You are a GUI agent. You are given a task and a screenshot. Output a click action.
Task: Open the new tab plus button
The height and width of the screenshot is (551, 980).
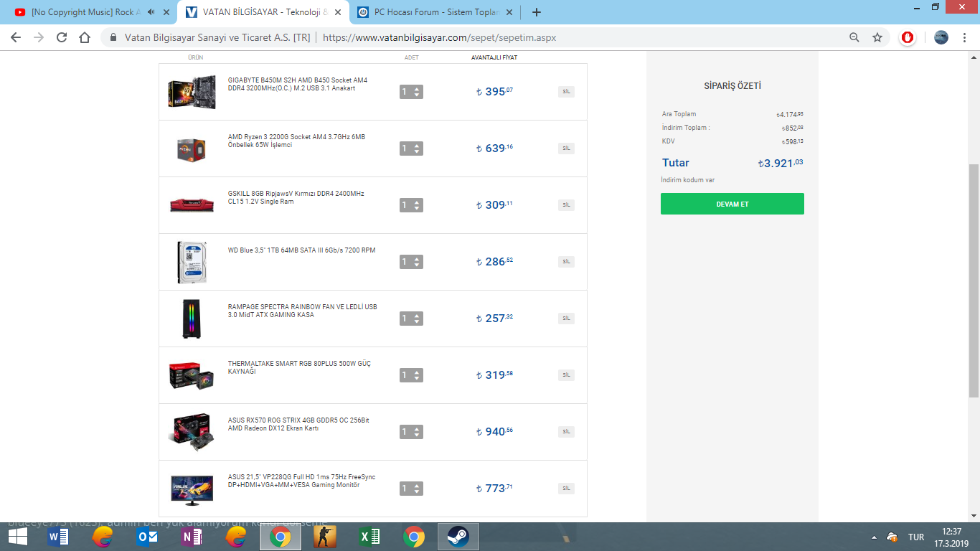[537, 12]
